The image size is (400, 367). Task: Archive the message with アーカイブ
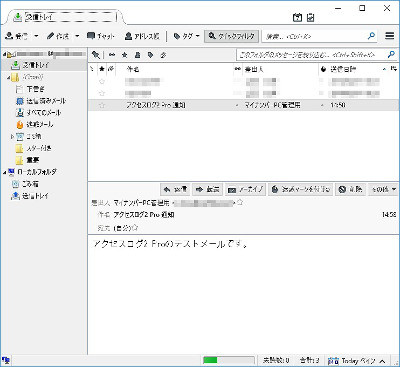point(245,190)
